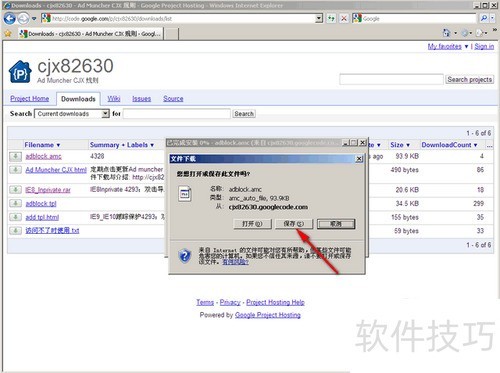
Task: Open the Project Hosting Help link
Action: [275, 302]
